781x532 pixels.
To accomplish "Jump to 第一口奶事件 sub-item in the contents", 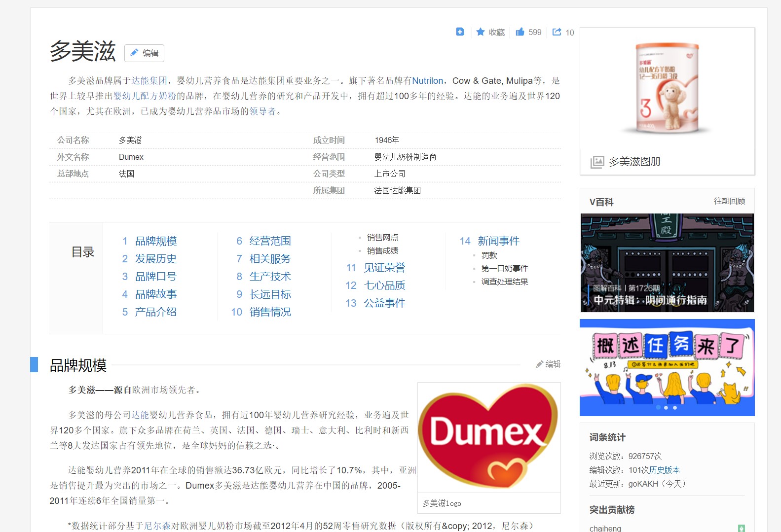I will (505, 269).
